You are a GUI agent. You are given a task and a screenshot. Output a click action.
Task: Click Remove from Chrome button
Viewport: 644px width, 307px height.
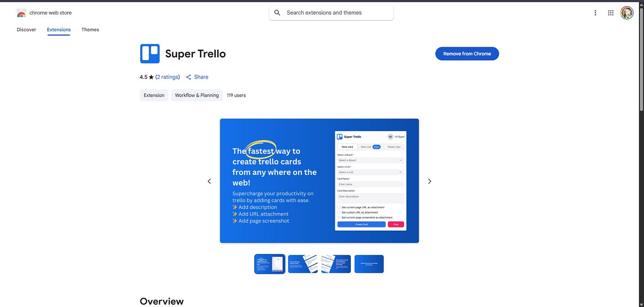click(467, 53)
